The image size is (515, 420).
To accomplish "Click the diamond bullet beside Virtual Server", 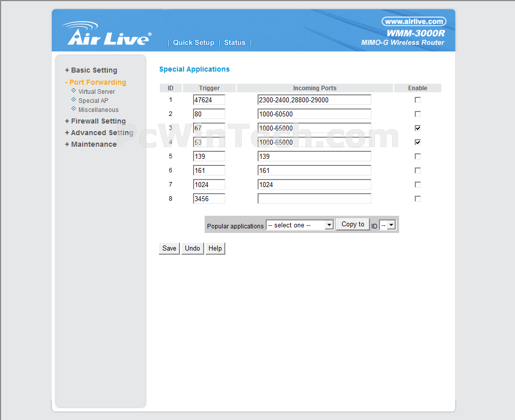I will tap(74, 91).
